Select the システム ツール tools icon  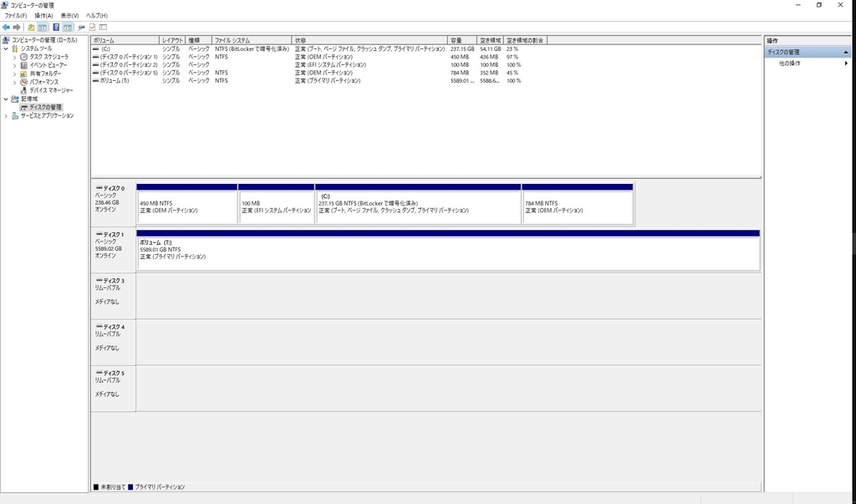coord(15,48)
